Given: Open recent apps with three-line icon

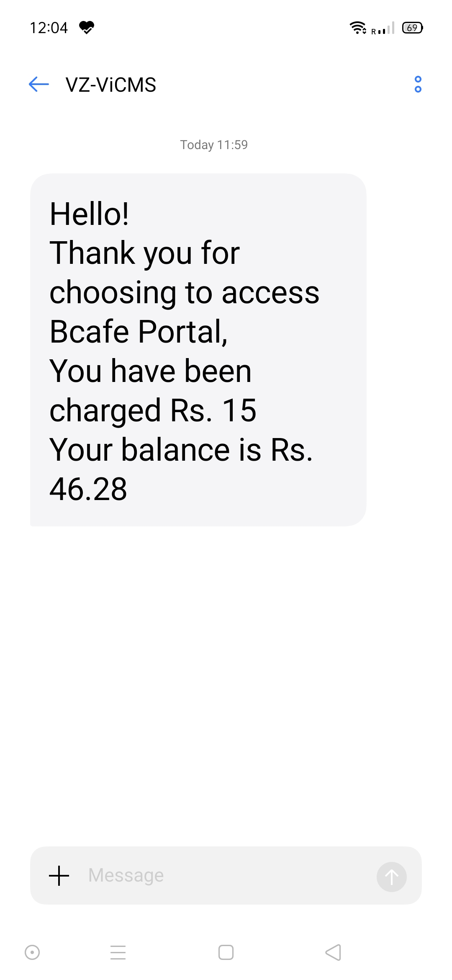Looking at the screenshot, I should (118, 952).
